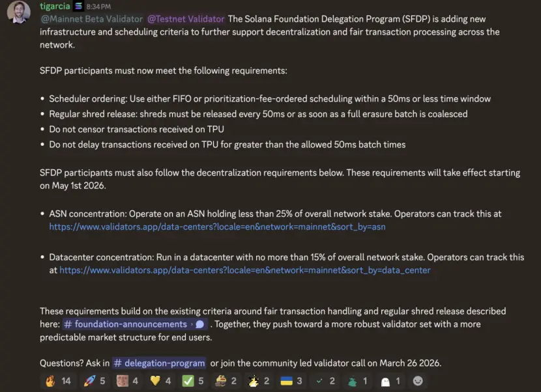Toggle the fire reaction with 14
Viewport: 541px width, 392px height.
point(58,380)
